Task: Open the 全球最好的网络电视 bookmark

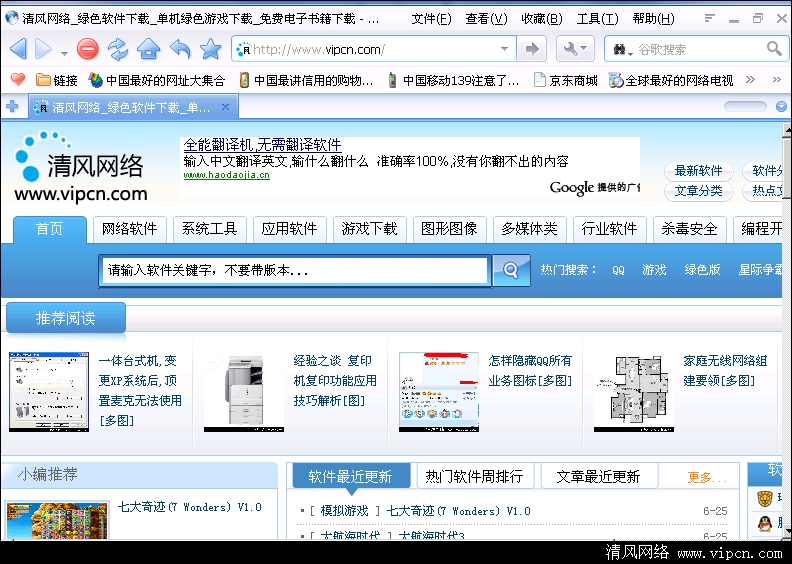Action: (671, 80)
